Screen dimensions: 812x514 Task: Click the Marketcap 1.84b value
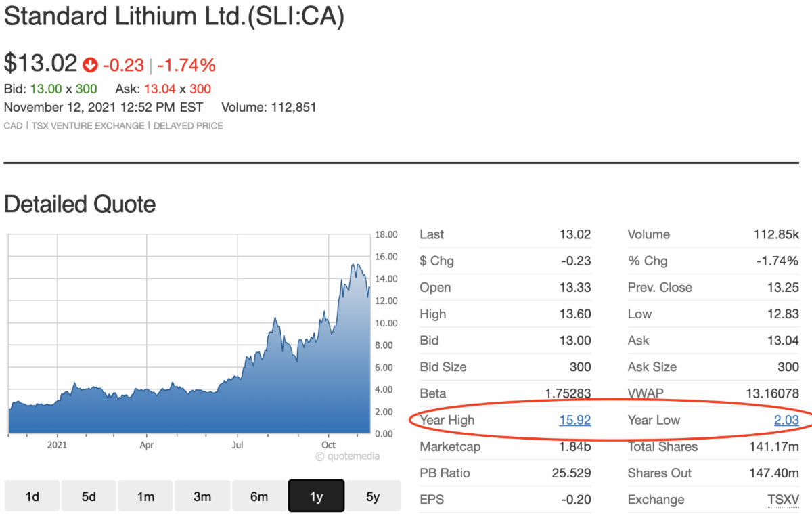pyautogui.click(x=576, y=446)
